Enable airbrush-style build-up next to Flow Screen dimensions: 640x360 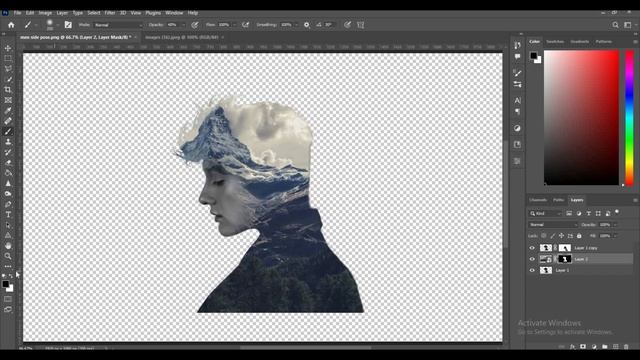pyautogui.click(x=245, y=25)
